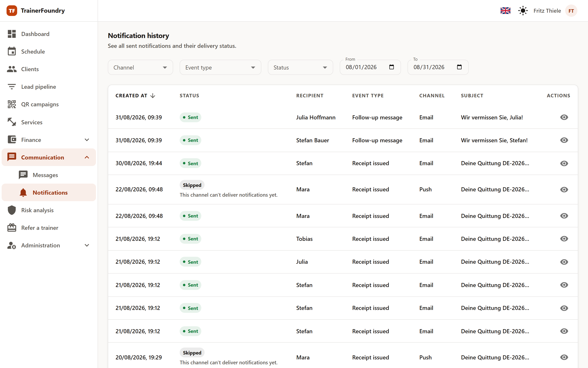Screen dimensions: 588x368
Task: Click subject 'Wir vermissen Sie, Julia!'
Action: point(492,117)
